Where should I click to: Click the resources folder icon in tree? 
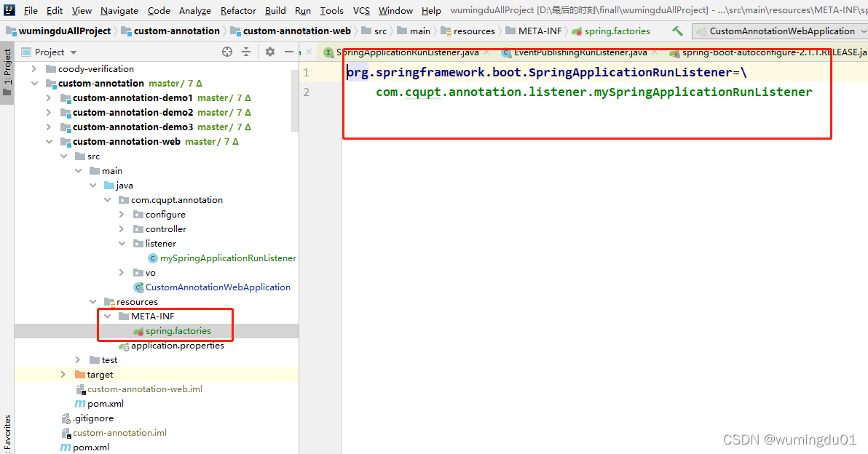(109, 302)
